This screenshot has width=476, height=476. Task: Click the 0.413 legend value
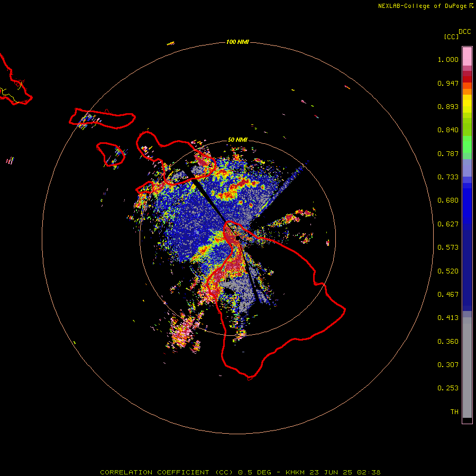tap(448, 318)
